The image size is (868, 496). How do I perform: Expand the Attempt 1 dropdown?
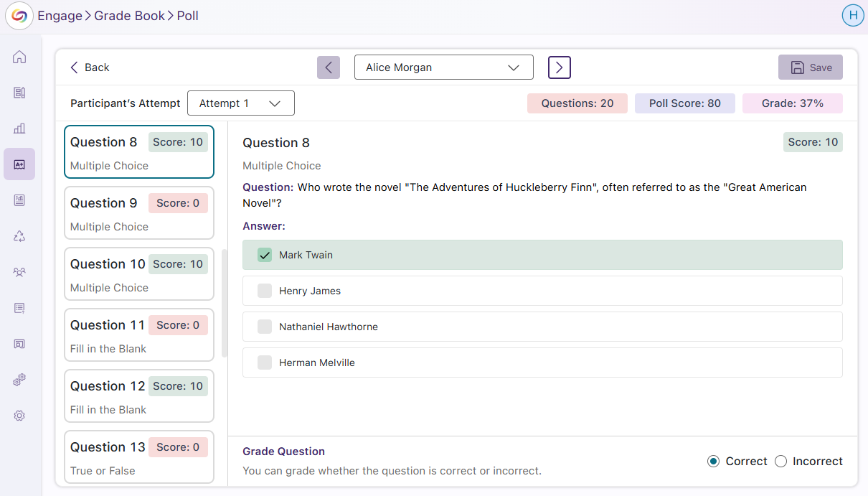240,103
